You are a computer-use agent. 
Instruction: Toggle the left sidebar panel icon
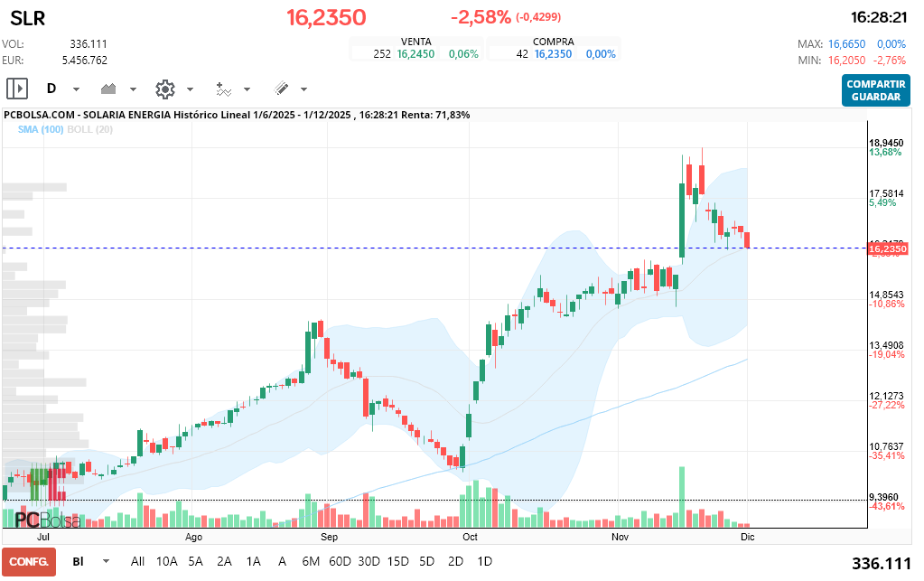(x=17, y=89)
